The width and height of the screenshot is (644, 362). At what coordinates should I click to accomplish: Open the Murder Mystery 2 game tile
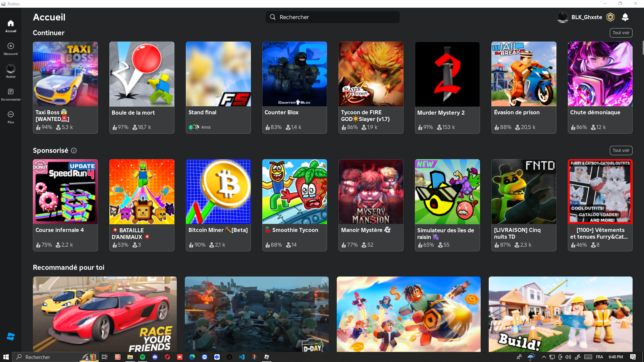[447, 74]
